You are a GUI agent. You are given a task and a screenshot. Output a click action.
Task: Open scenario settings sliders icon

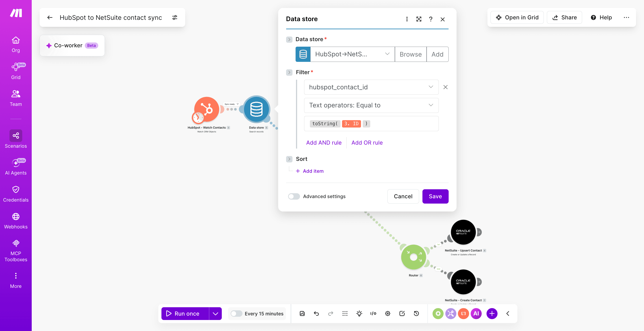point(175,17)
